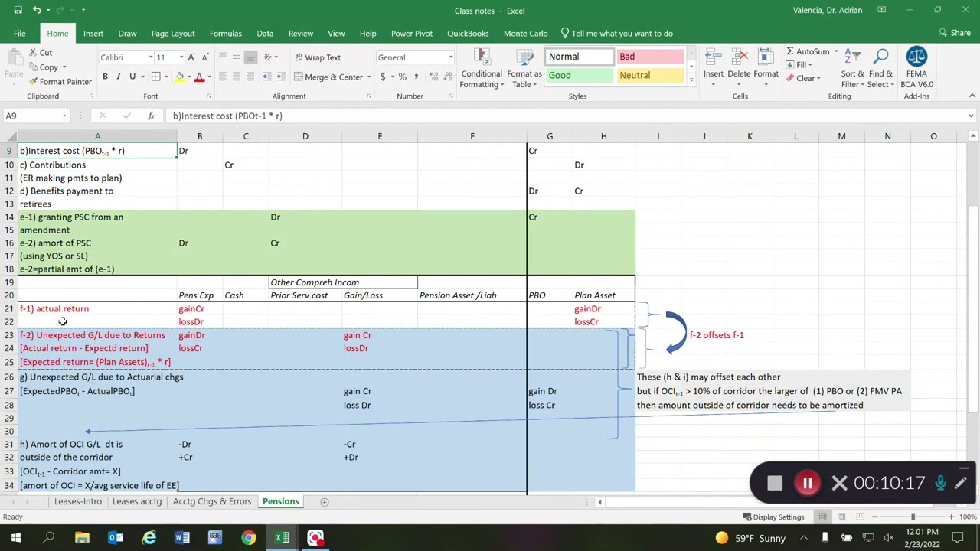Viewport: 980px width, 551px height.
Task: Expand the Merge & Center options arrow
Action: coord(369,77)
